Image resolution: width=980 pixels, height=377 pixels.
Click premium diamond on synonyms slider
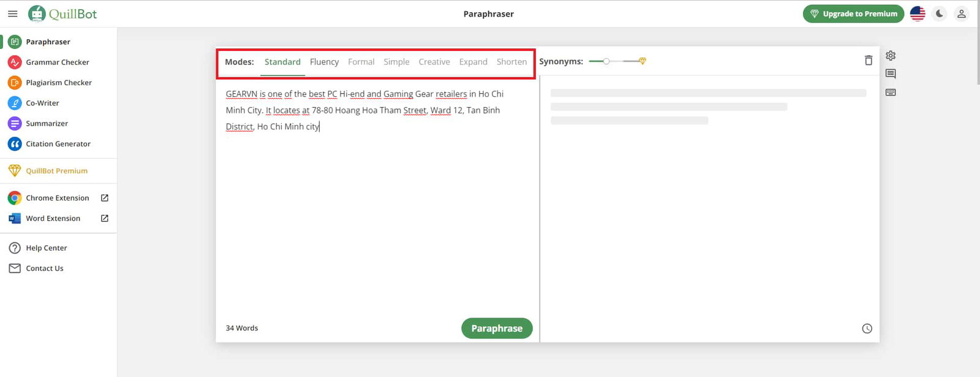pyautogui.click(x=643, y=61)
